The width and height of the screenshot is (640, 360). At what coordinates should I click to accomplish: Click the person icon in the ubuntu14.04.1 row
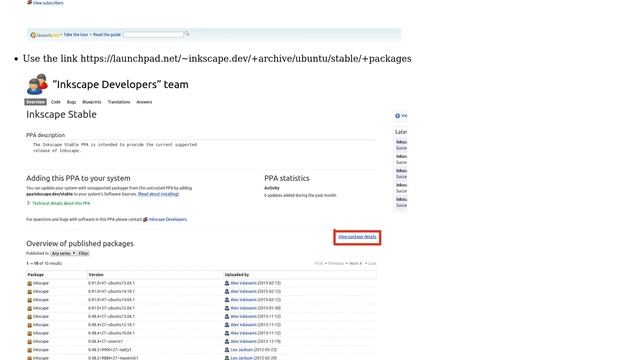227,300
